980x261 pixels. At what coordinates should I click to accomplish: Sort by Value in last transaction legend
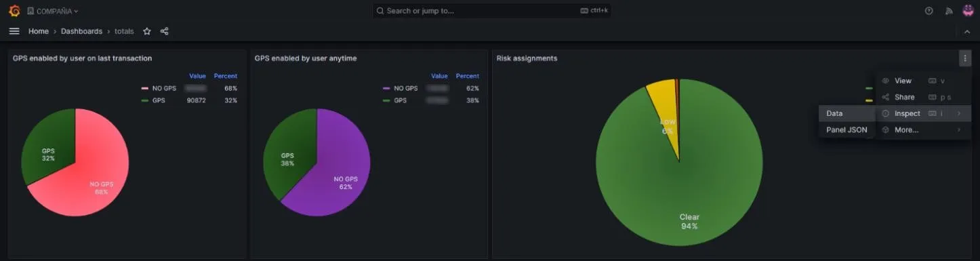coord(197,76)
